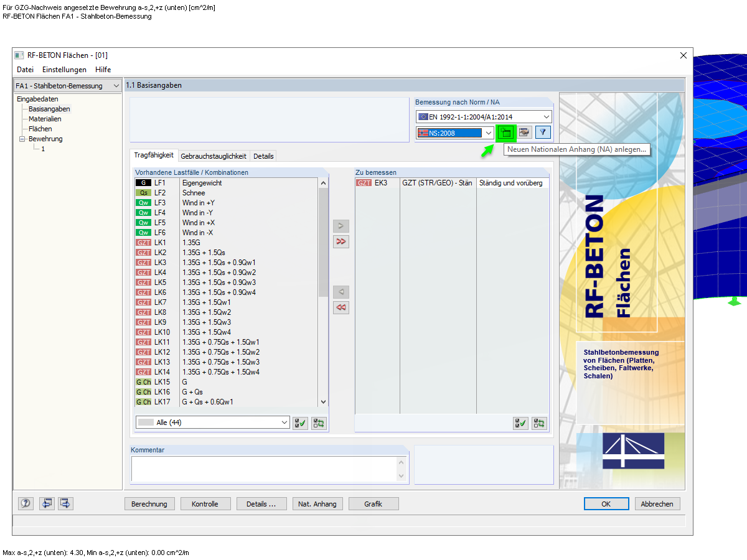Screen dimensions: 747x560
Task: Remove the selected case with the single left arrow
Action: [x=341, y=292]
